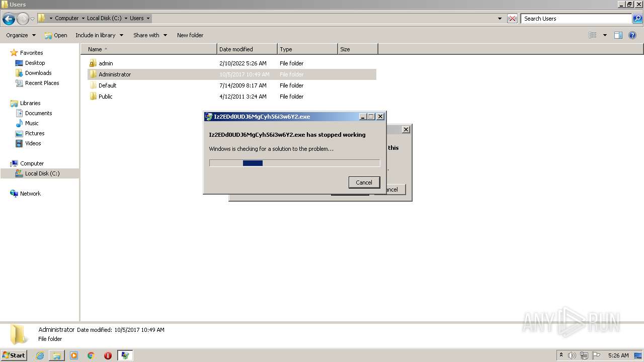Click the volume speaker tray icon
Screen dimensions: 644x362
coord(572,355)
